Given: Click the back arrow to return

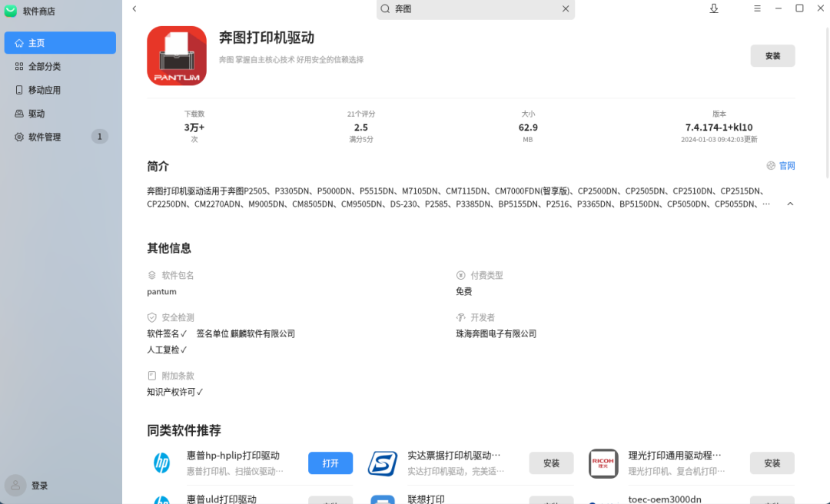Looking at the screenshot, I should tap(134, 8).
